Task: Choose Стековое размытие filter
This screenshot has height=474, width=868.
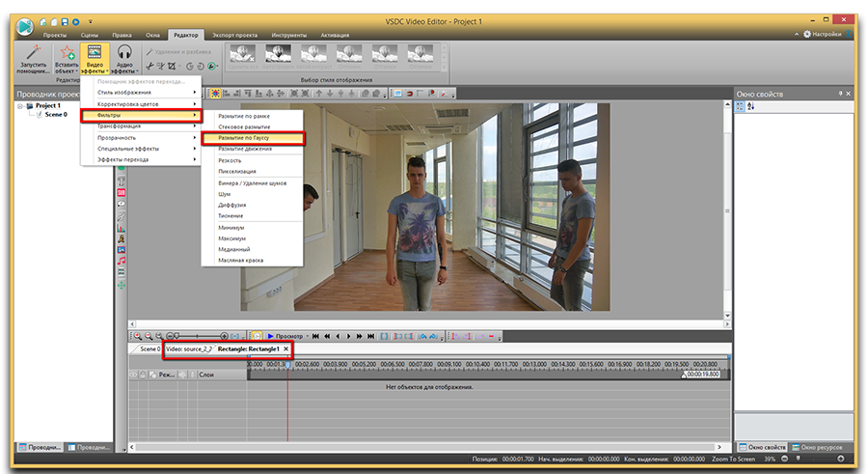Action: point(253,127)
